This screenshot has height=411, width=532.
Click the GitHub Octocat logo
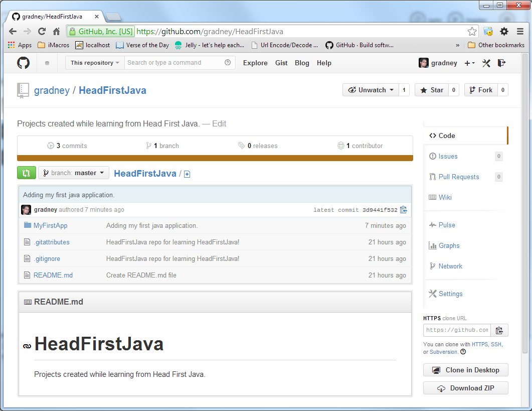point(22,63)
